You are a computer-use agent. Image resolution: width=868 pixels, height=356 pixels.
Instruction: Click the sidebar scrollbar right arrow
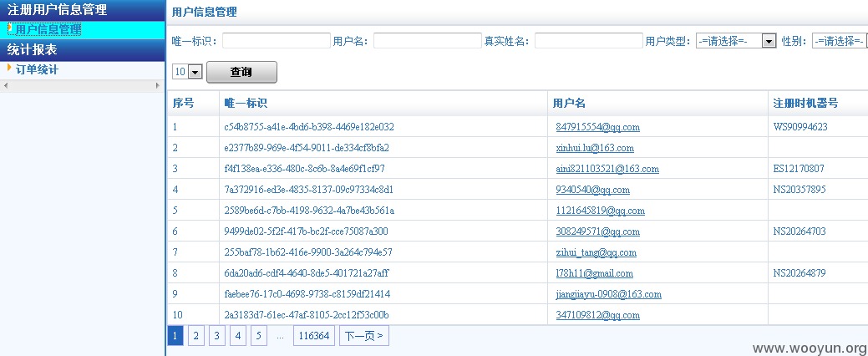tap(158, 86)
